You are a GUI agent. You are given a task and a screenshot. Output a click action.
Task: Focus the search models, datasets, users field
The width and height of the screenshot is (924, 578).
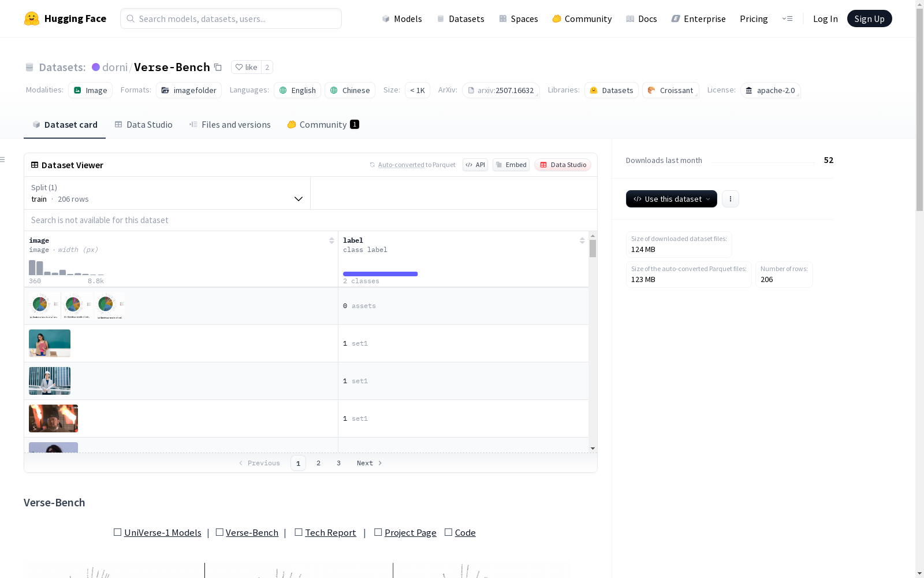tap(231, 18)
